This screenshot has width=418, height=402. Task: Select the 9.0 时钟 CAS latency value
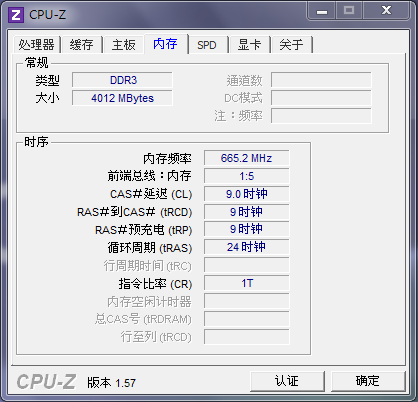pos(247,194)
